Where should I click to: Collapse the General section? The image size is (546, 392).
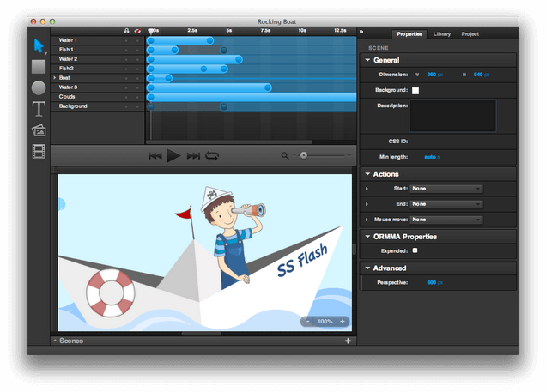click(367, 60)
